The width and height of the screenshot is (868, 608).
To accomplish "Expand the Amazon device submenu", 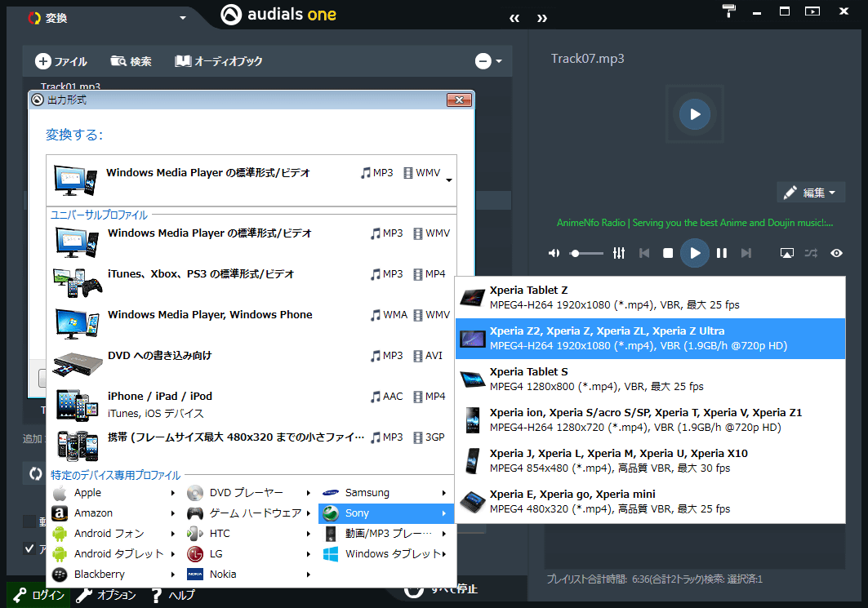I will (x=115, y=513).
